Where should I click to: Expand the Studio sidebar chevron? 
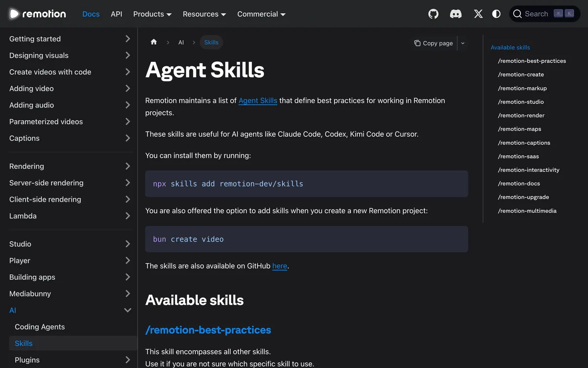click(x=127, y=244)
